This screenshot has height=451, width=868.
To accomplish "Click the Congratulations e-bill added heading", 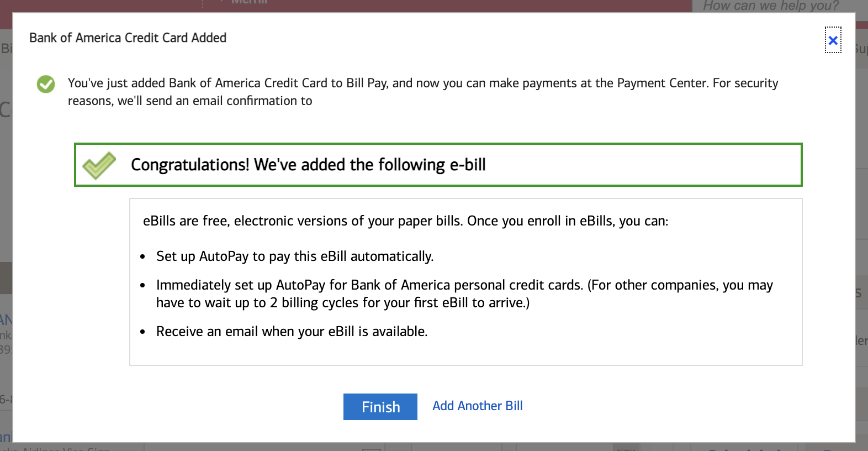I will (x=308, y=165).
